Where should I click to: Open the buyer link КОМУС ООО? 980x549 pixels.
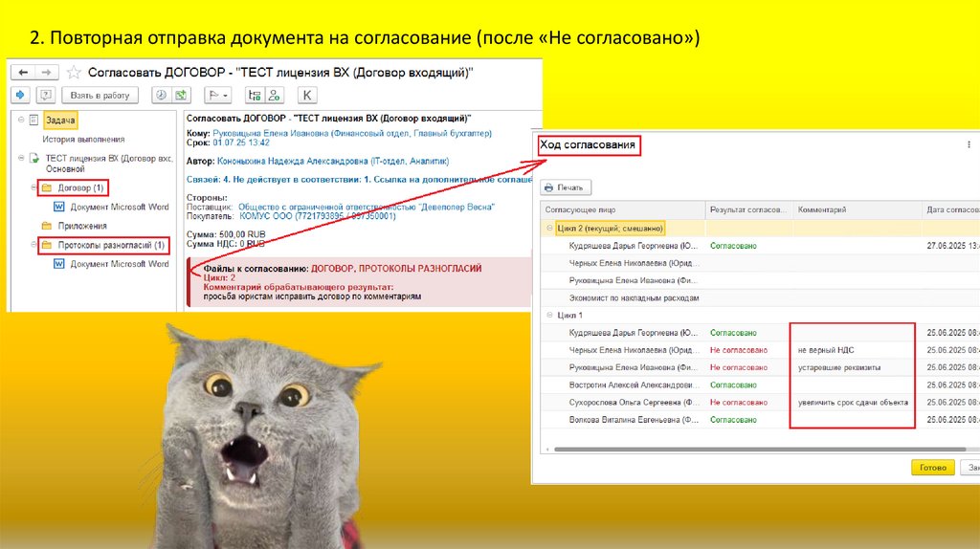pos(318,216)
